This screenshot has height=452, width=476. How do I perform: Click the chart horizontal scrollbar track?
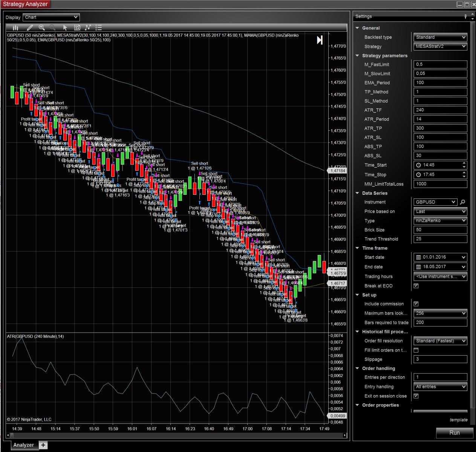click(x=176, y=435)
